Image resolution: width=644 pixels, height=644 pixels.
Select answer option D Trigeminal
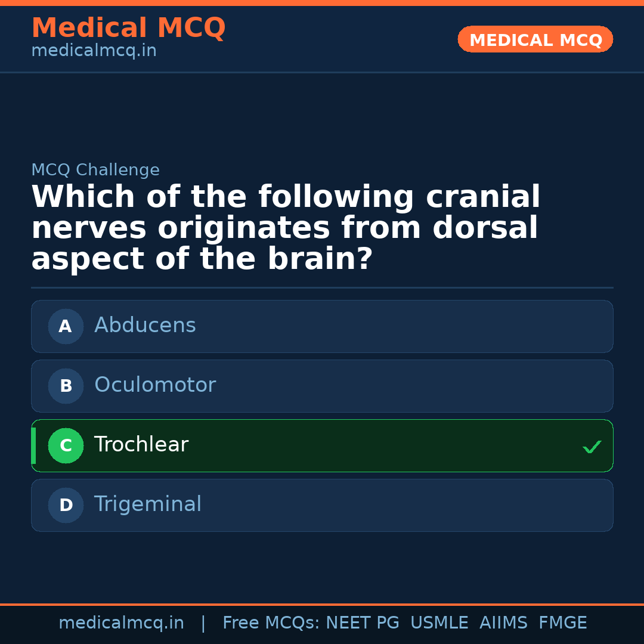coord(322,505)
